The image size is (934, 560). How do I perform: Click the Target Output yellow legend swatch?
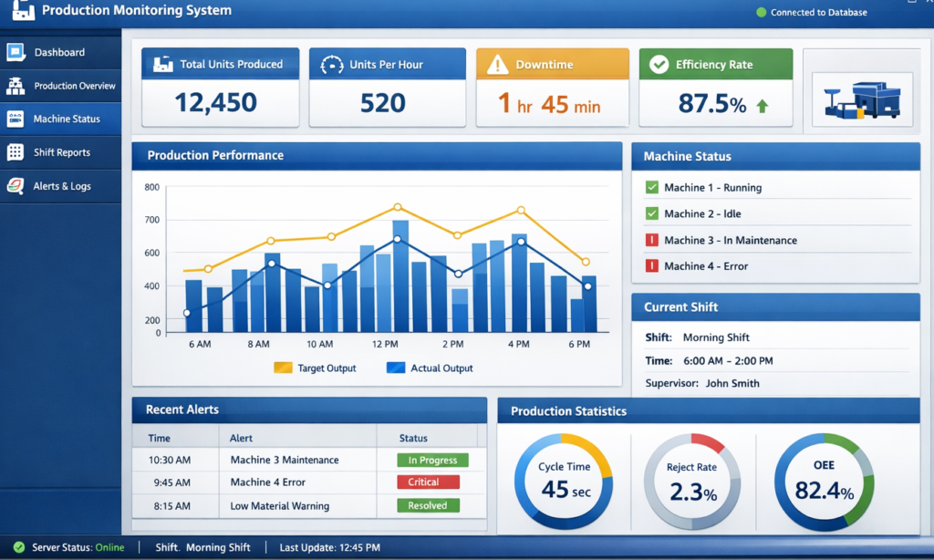click(283, 368)
